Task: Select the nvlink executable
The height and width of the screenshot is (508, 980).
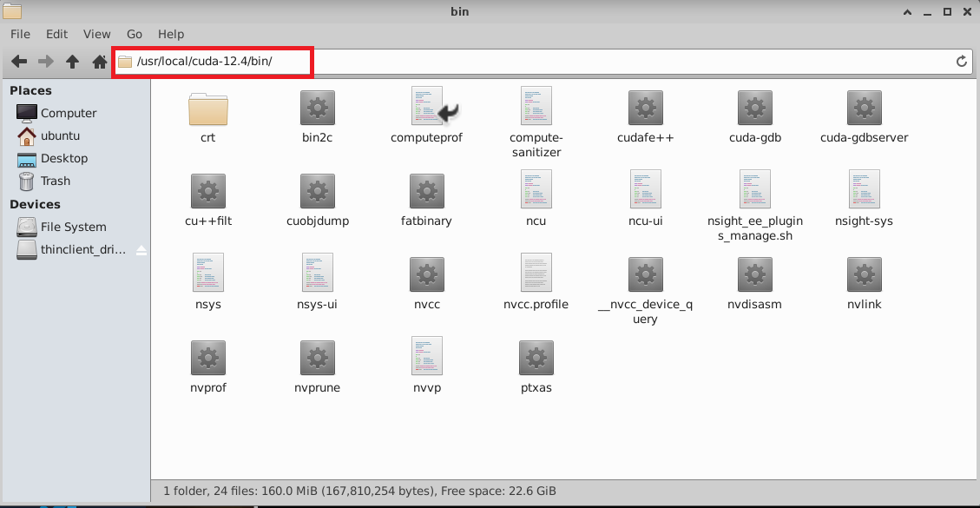Action: coord(865,274)
